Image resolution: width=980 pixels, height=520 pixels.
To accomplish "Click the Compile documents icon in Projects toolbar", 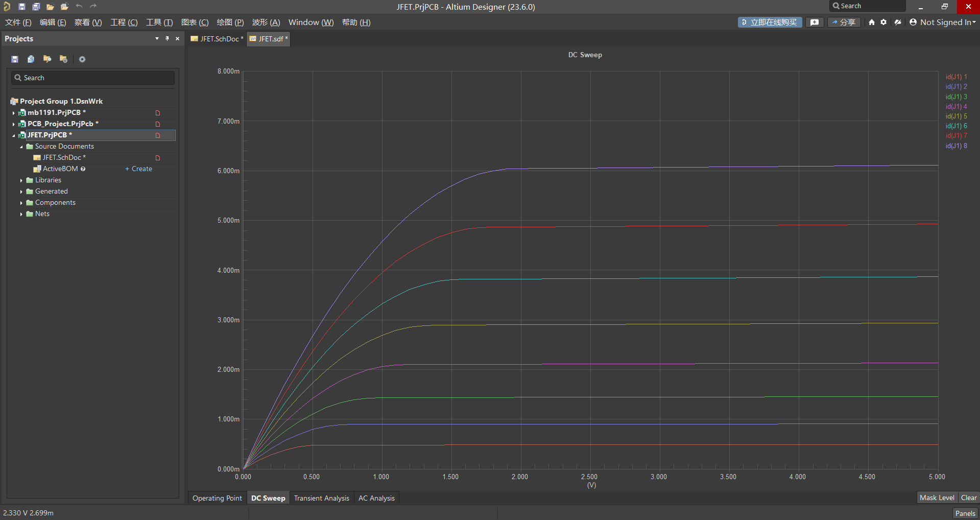I will (x=31, y=59).
